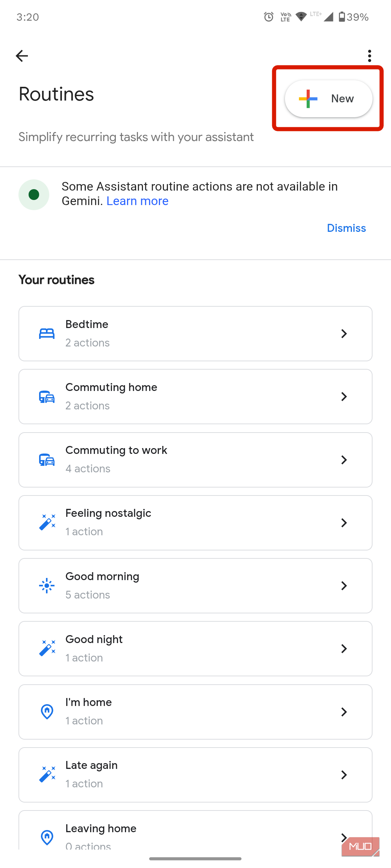Open the Late again routine card

(195, 775)
